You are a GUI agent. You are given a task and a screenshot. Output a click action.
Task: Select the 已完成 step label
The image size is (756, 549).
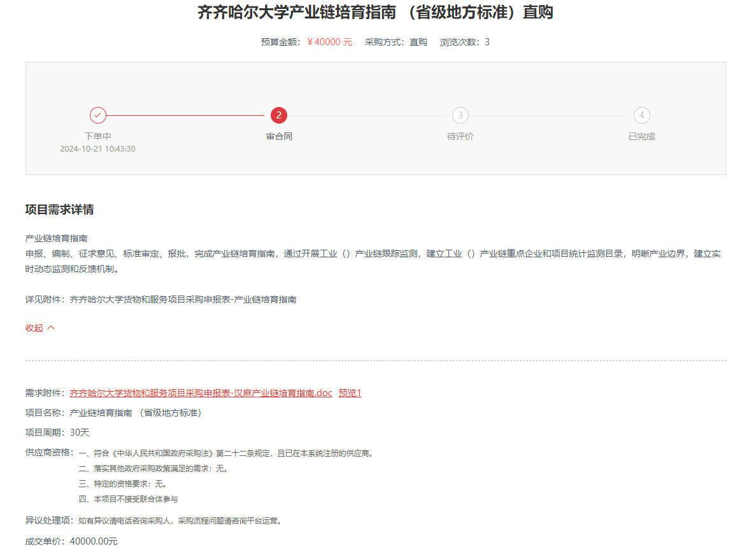coord(641,136)
